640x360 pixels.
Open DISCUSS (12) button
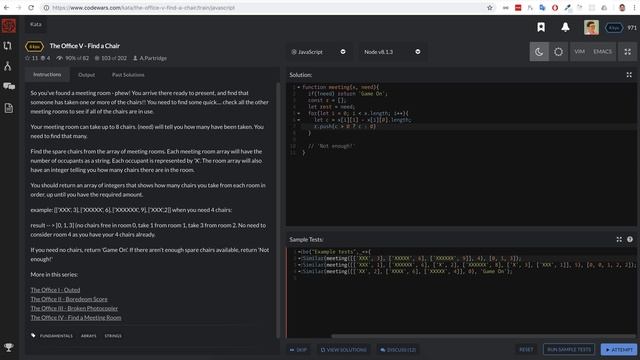(398, 350)
